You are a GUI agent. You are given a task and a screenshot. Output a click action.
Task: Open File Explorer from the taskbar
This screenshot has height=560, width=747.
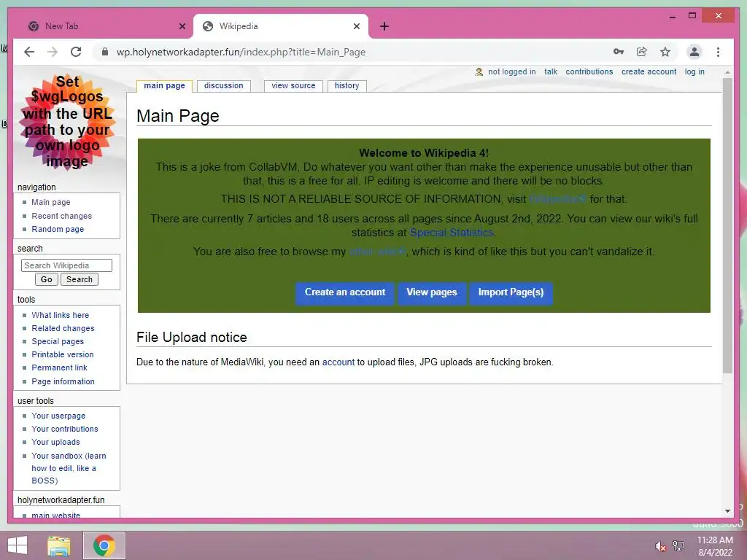tap(59, 545)
